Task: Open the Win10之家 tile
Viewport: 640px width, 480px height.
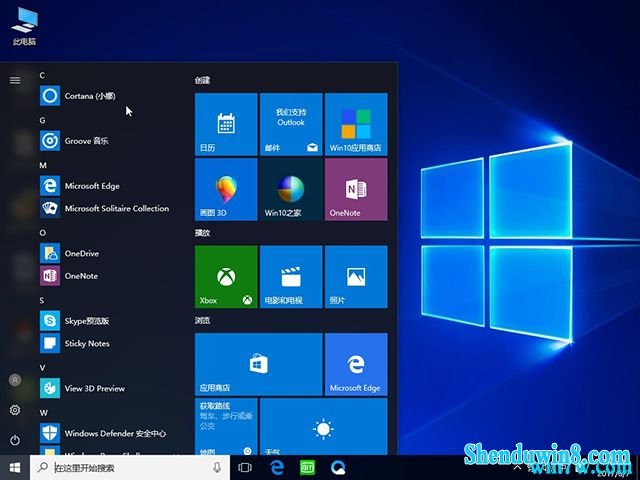Action: click(x=291, y=189)
